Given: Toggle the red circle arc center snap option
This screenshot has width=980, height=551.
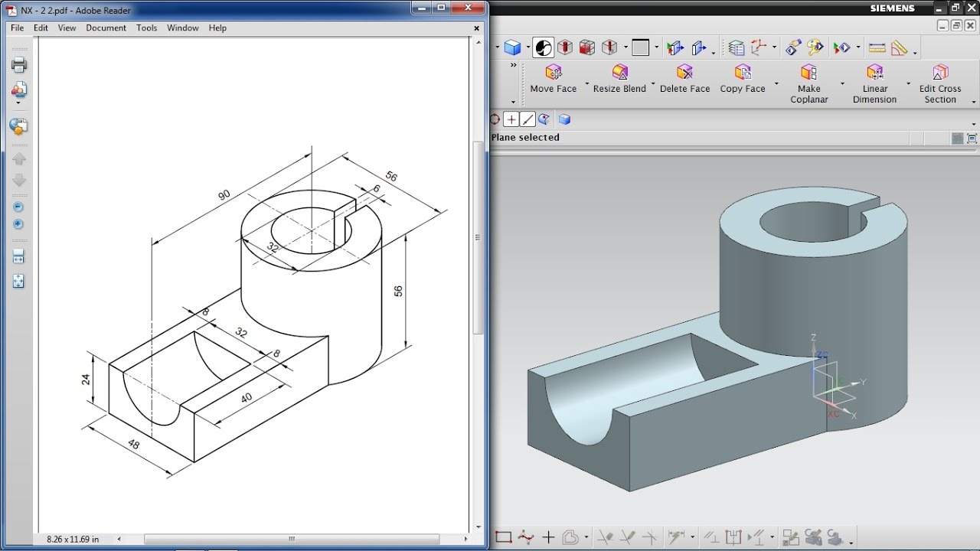Looking at the screenshot, I should click(495, 119).
